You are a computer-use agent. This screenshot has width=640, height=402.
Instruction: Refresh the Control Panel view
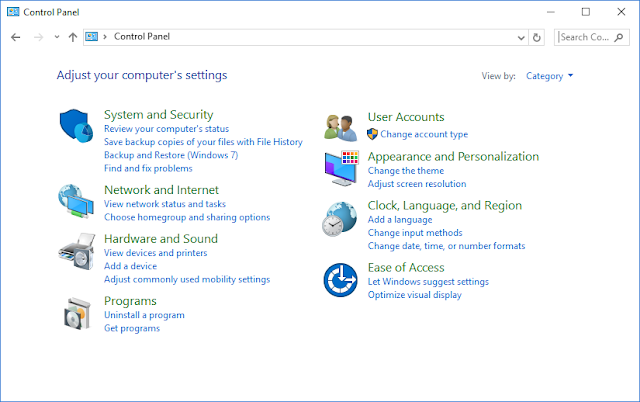tap(538, 37)
